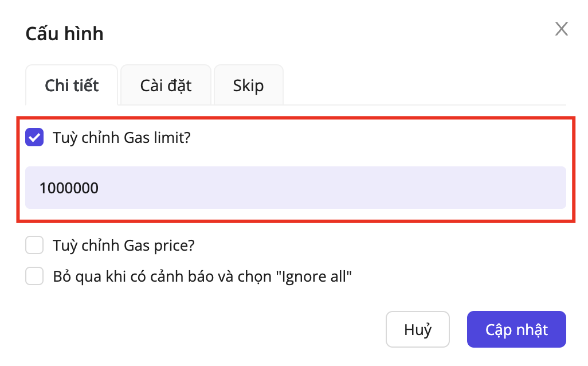Image resolution: width=588 pixels, height=366 pixels.
Task: Click the "Tuỳ chỉnh Gas limit?" label text
Action: click(121, 138)
